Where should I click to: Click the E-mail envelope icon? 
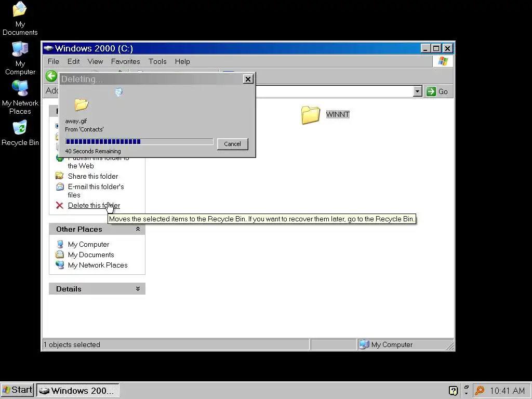(60, 187)
